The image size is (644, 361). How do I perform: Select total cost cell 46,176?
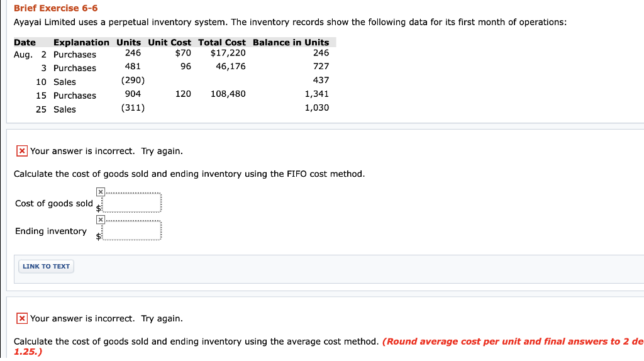[231, 67]
